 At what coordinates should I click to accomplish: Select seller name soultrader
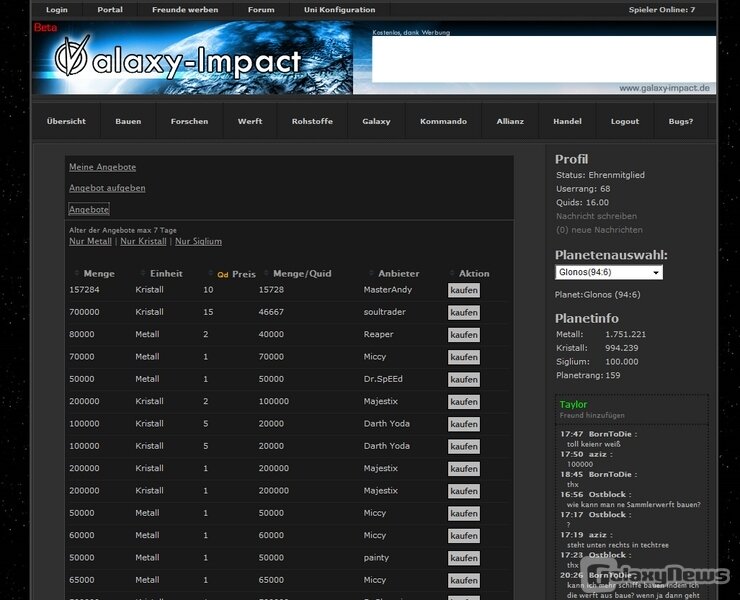coord(385,312)
